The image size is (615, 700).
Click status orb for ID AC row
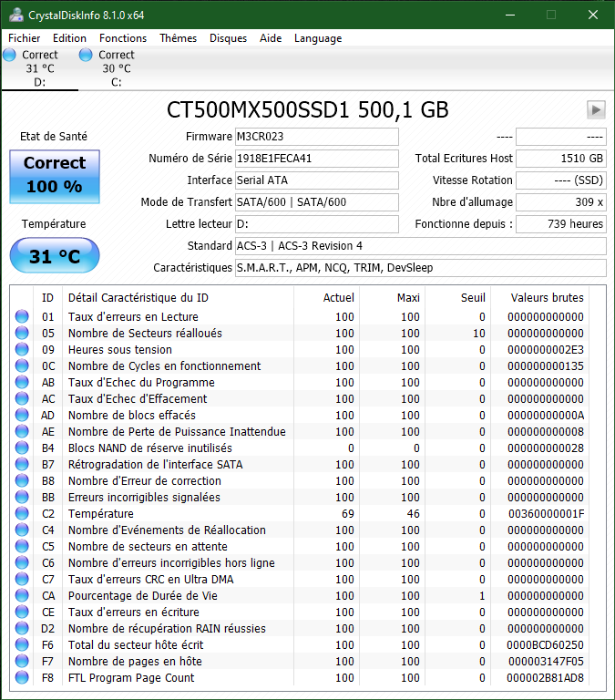(22, 398)
